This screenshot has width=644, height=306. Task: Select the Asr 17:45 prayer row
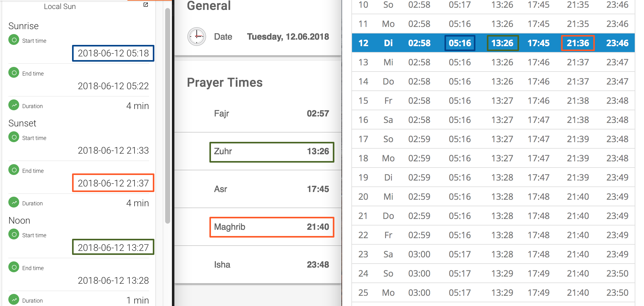coord(272,189)
